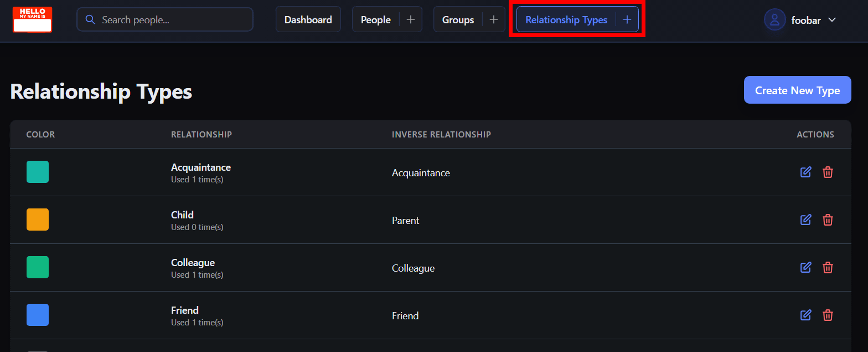Delete the Child relationship type
The height and width of the screenshot is (352, 868).
coord(828,220)
